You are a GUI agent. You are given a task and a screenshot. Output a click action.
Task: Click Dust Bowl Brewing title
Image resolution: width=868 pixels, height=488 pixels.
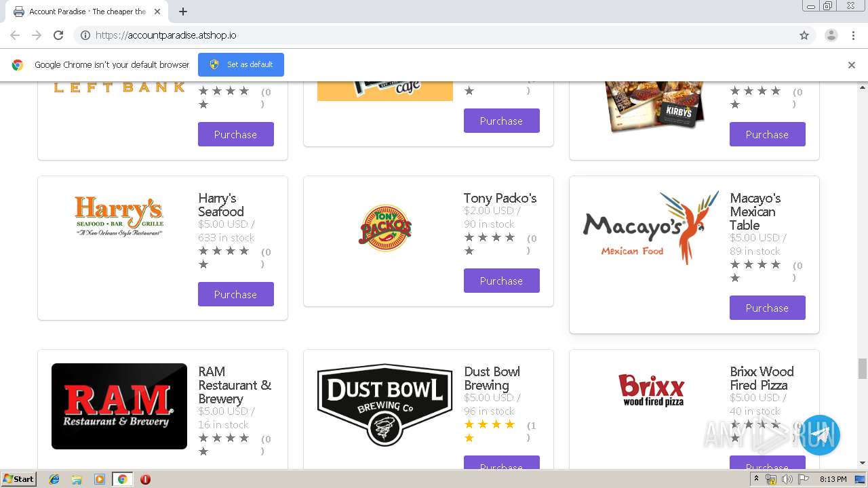pos(492,378)
